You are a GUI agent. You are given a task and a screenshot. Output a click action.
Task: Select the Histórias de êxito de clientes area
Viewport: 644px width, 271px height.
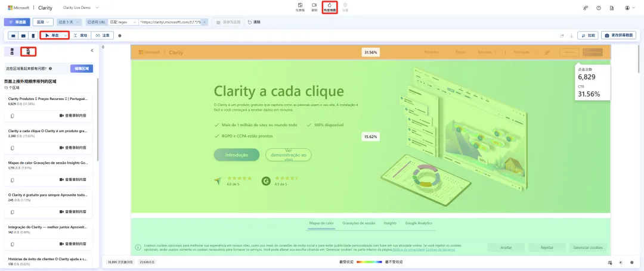(48, 261)
